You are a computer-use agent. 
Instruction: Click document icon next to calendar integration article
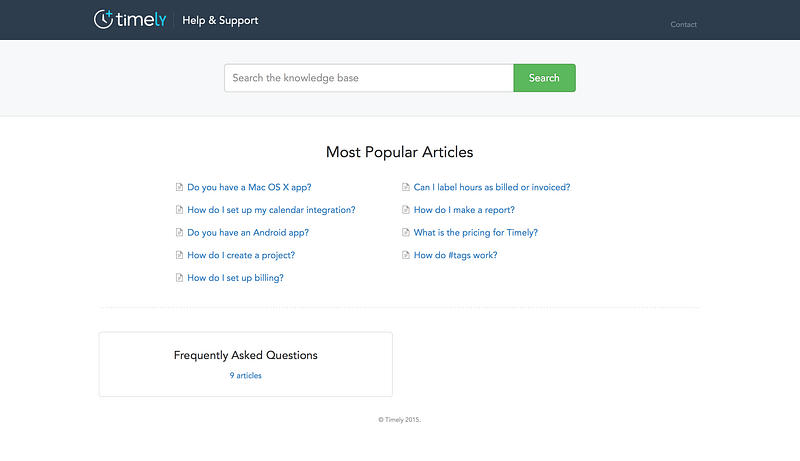point(179,210)
